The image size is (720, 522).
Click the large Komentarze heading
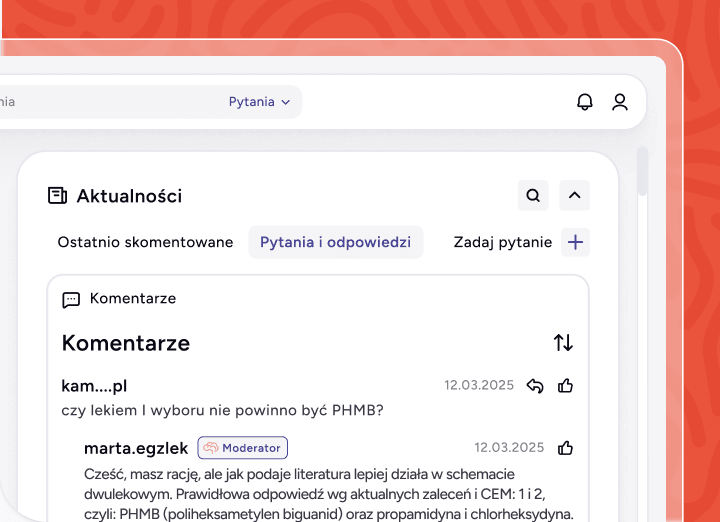(126, 343)
